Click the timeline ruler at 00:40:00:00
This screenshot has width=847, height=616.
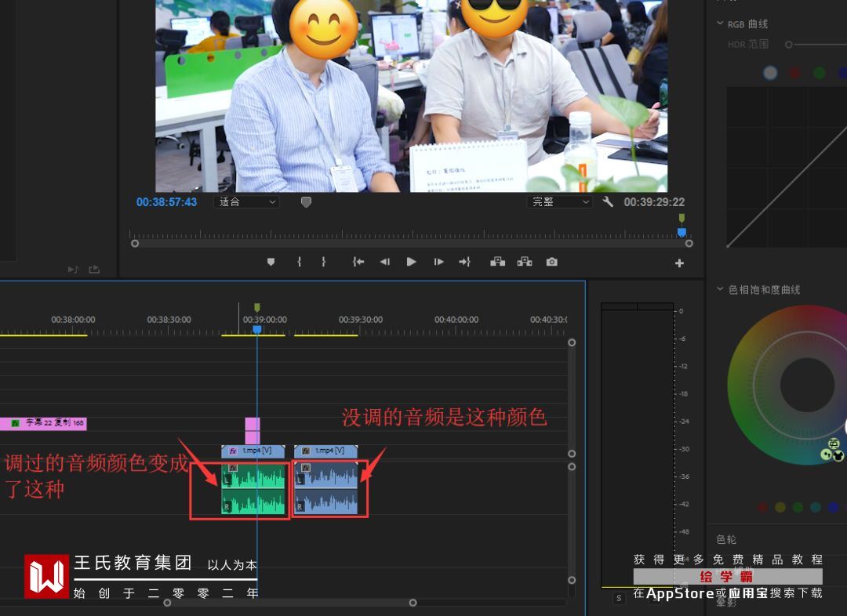[x=456, y=320]
